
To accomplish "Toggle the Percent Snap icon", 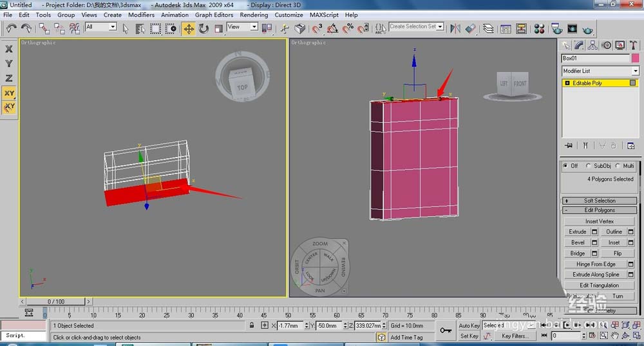I will [348, 28].
